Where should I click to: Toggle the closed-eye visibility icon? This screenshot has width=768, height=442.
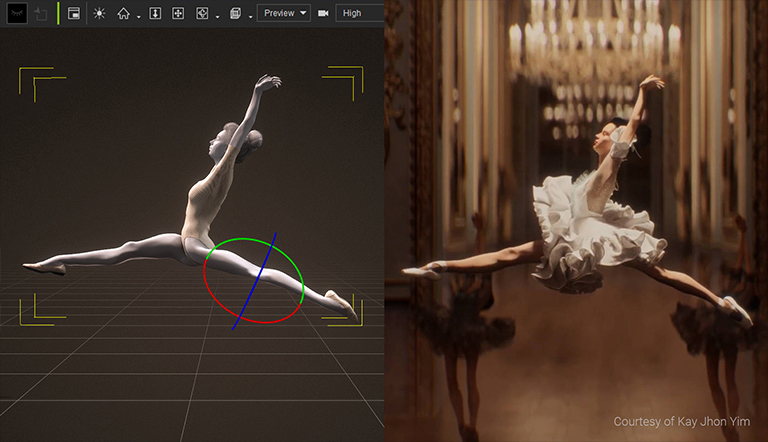[x=15, y=13]
